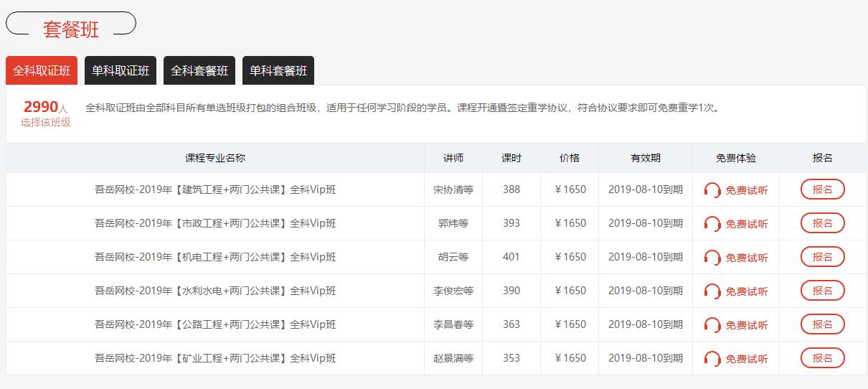Click 免费试听 link for 建筑工程 course
Screen dimensions: 868x389
click(747, 190)
